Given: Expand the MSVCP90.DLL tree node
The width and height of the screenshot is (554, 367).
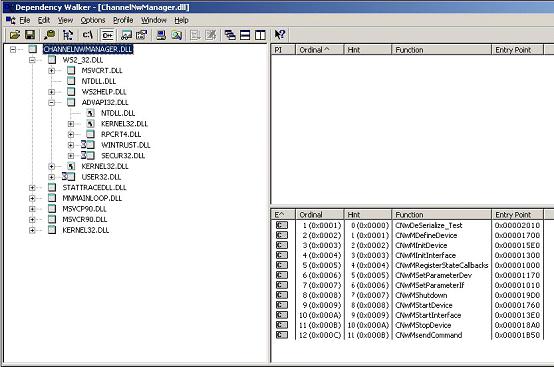Looking at the screenshot, I should (32, 209).
